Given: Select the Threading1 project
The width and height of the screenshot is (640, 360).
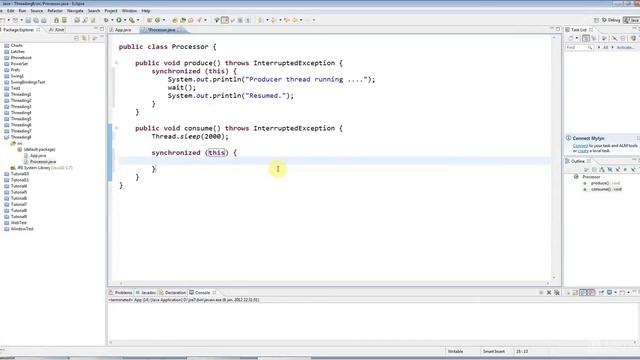Looking at the screenshot, I should point(21,94).
